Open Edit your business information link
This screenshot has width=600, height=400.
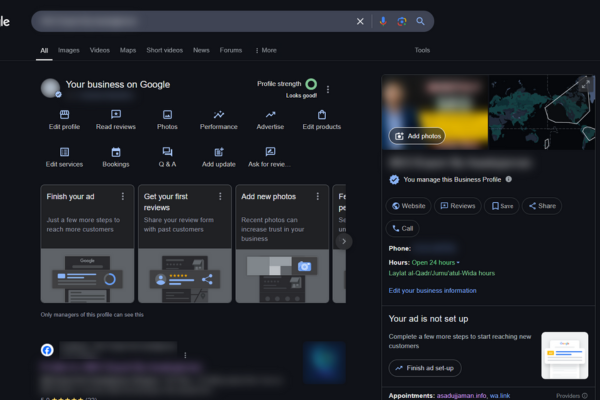pyautogui.click(x=432, y=291)
